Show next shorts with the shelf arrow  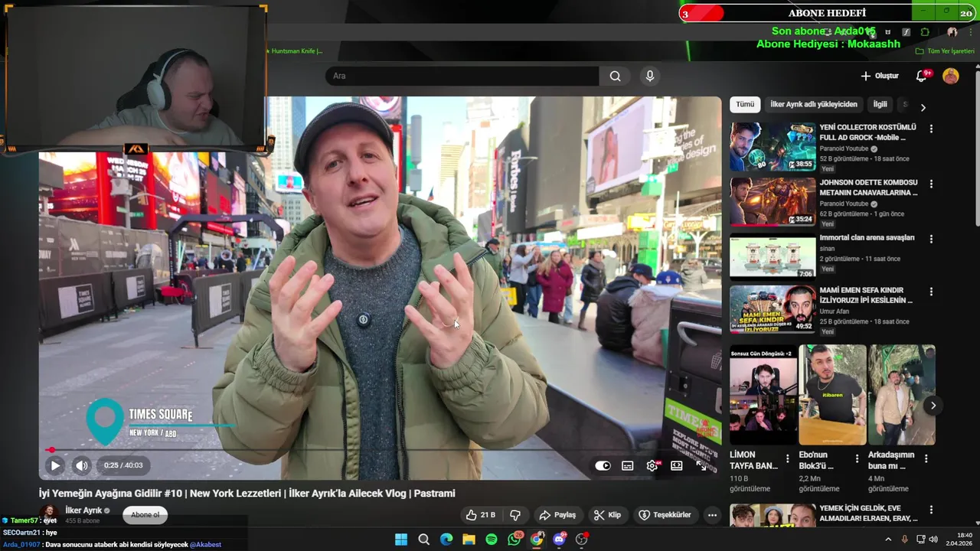933,406
